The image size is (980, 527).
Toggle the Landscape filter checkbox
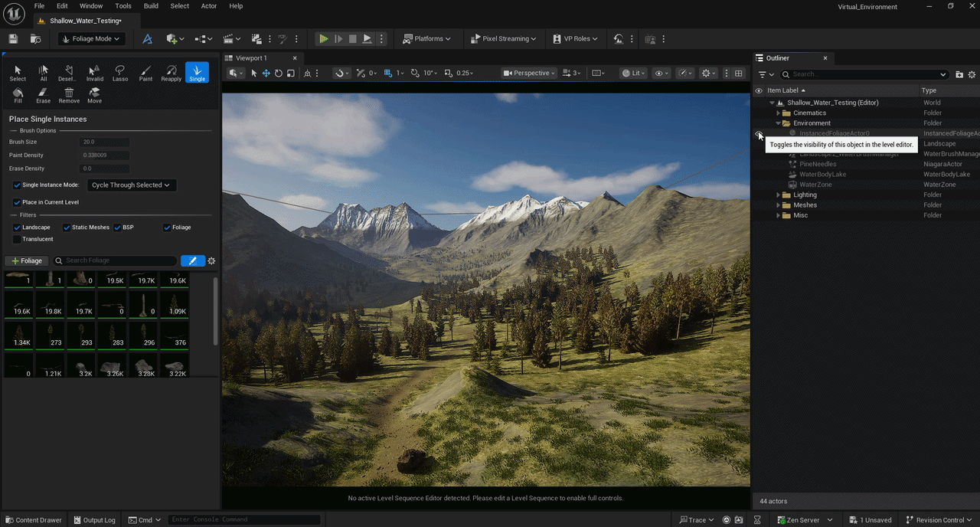point(17,227)
